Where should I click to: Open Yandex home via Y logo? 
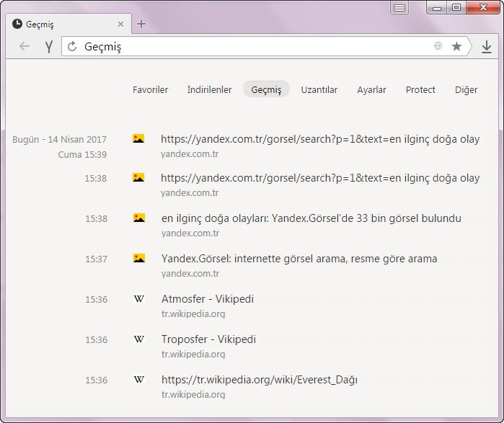point(49,47)
